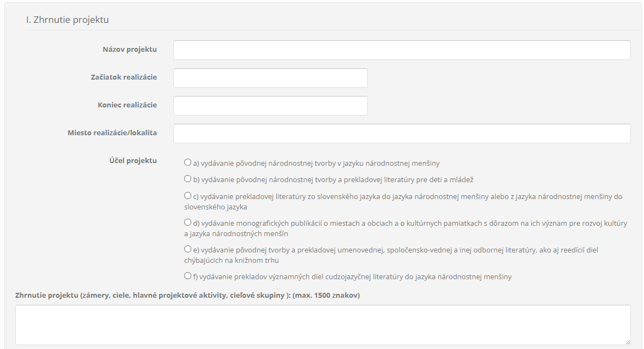Viewport: 644px width, 349px height.
Task: Pick radio d) monografických publikácií o miestach
Action: [x=188, y=222]
